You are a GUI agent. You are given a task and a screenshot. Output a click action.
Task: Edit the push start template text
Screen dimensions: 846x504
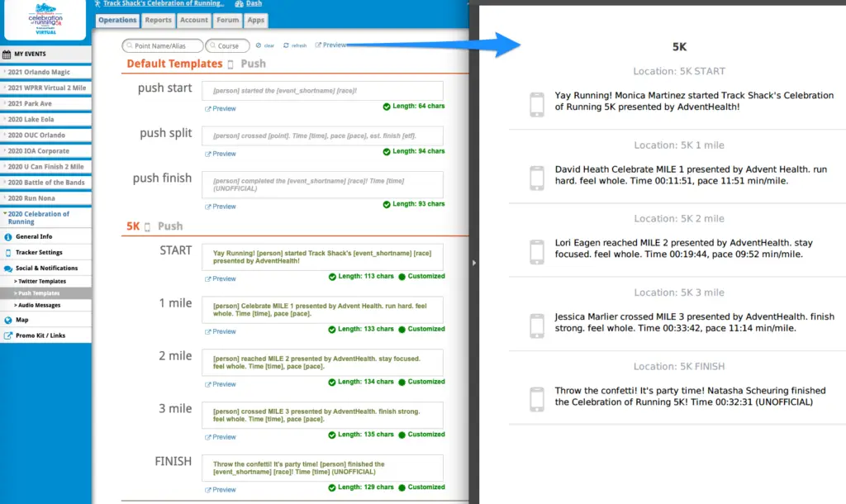click(x=323, y=91)
